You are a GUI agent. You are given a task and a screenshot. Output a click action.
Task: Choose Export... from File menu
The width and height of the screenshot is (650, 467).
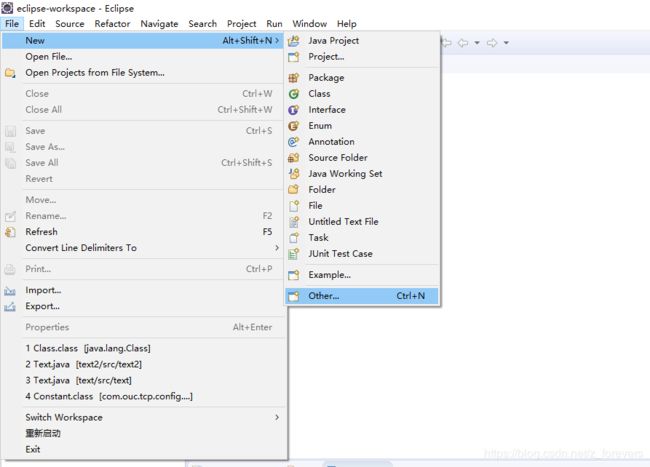coord(143,306)
